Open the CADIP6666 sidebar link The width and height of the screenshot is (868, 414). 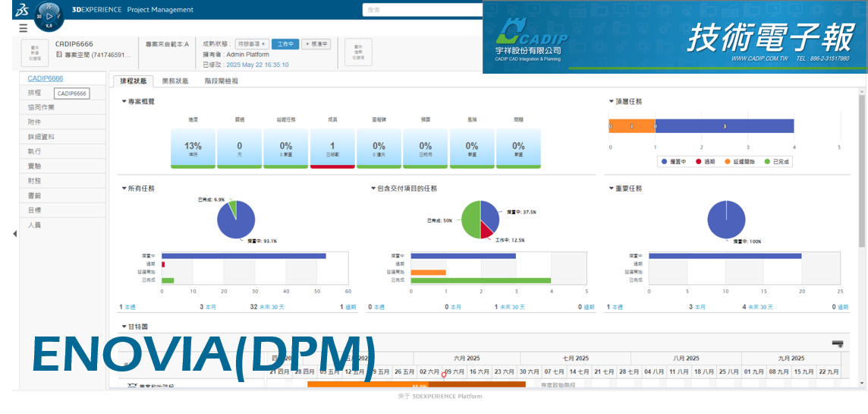click(46, 79)
